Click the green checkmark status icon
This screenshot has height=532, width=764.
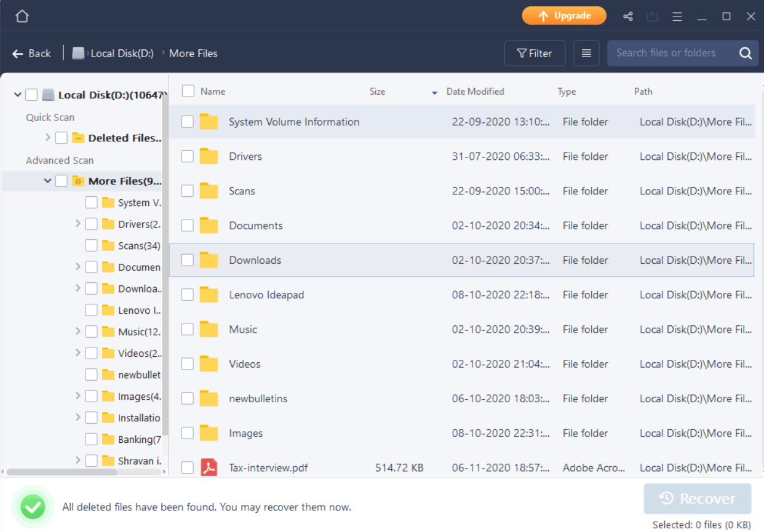click(x=33, y=507)
